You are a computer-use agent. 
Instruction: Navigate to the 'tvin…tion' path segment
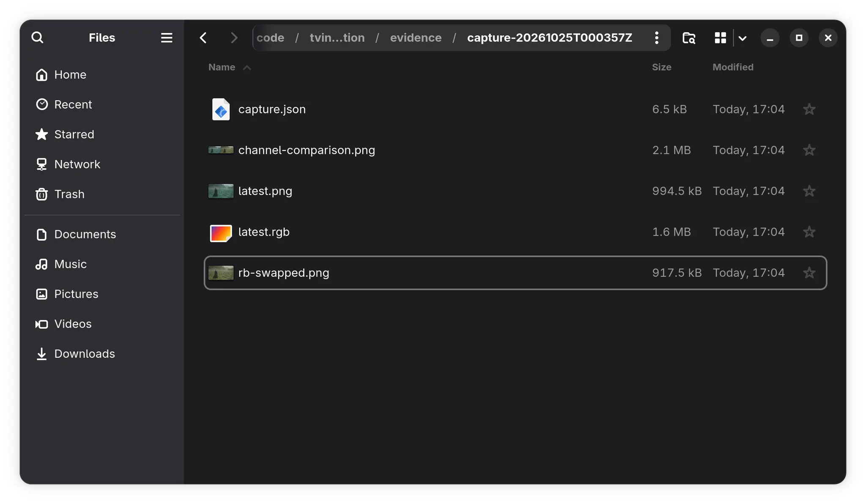click(337, 38)
